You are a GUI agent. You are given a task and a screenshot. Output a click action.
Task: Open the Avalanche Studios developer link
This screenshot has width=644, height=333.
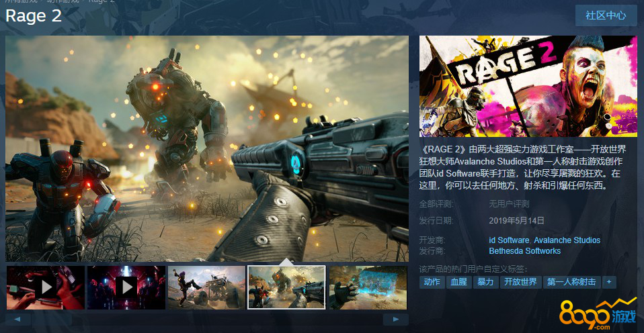(567, 240)
